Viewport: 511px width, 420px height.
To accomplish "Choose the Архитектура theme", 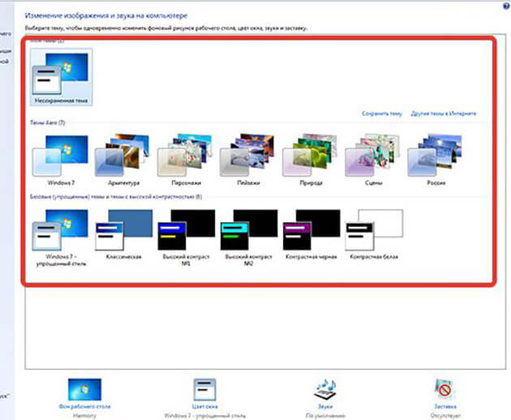I will coord(123,160).
